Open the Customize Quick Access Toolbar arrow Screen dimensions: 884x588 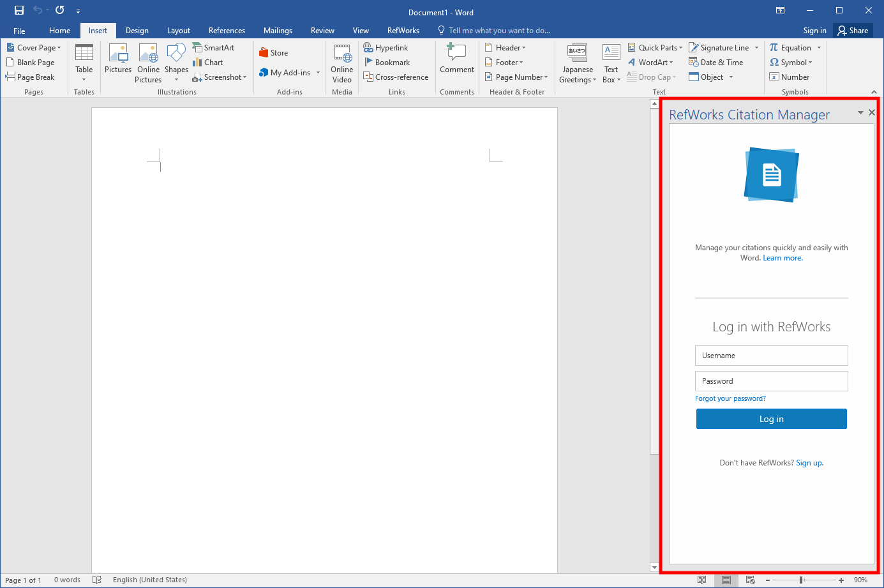point(78,11)
